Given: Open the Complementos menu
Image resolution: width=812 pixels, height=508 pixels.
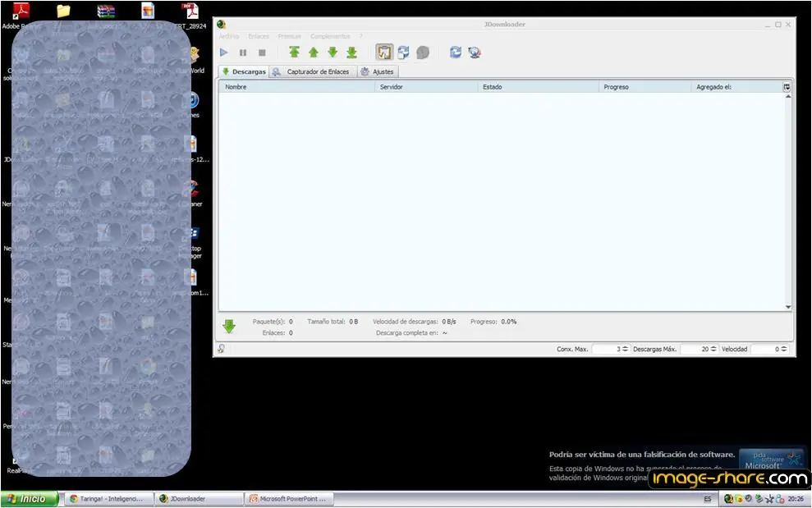Looking at the screenshot, I should (330, 36).
